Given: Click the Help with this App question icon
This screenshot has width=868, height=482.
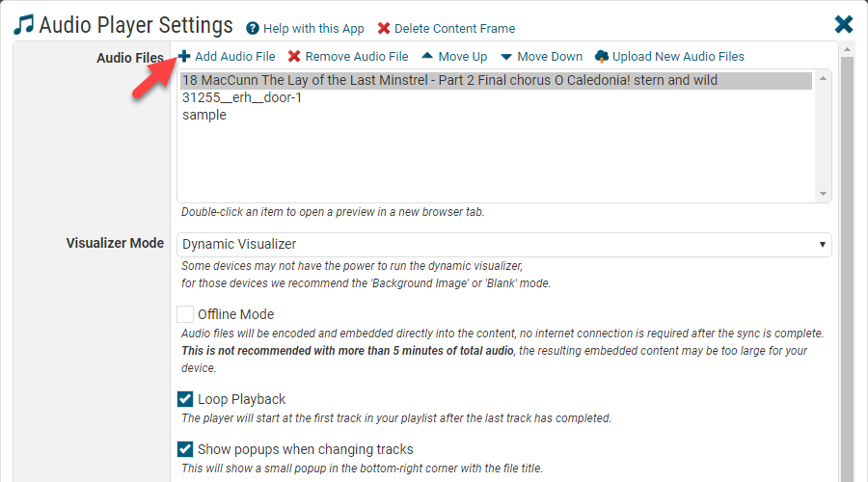Looking at the screenshot, I should pos(253,29).
